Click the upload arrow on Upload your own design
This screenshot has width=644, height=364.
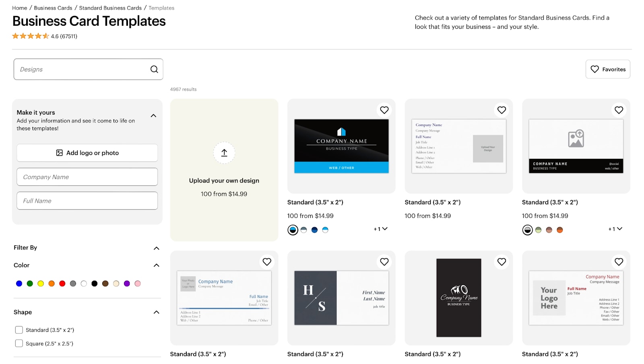point(224,153)
